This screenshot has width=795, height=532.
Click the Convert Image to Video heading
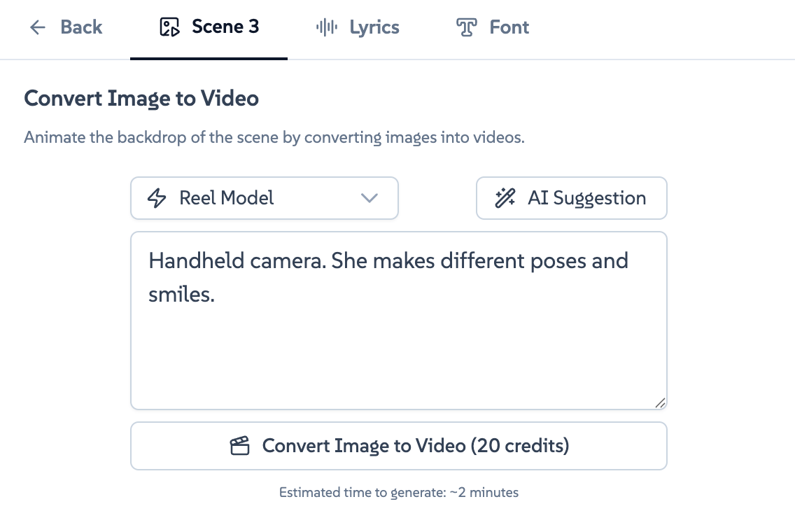pos(141,98)
